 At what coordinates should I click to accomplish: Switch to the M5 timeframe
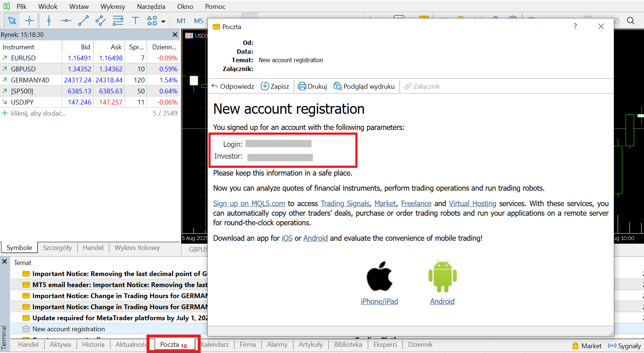click(198, 21)
